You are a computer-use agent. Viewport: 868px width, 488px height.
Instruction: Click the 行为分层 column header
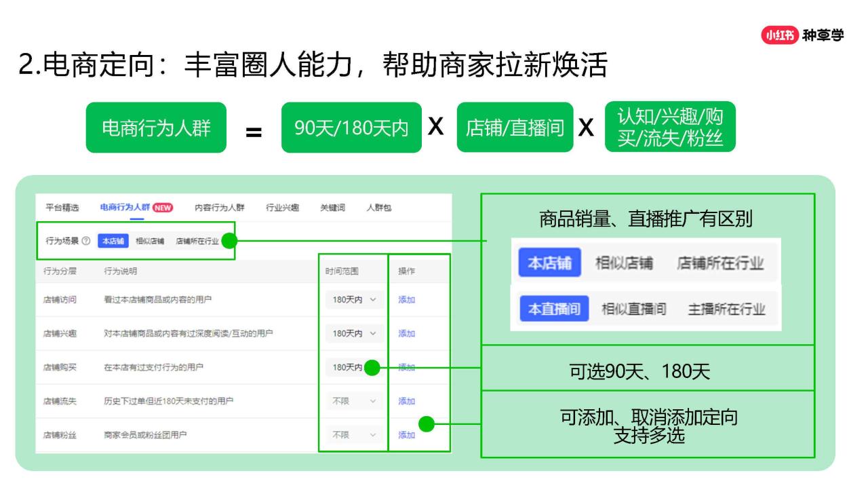(x=60, y=271)
